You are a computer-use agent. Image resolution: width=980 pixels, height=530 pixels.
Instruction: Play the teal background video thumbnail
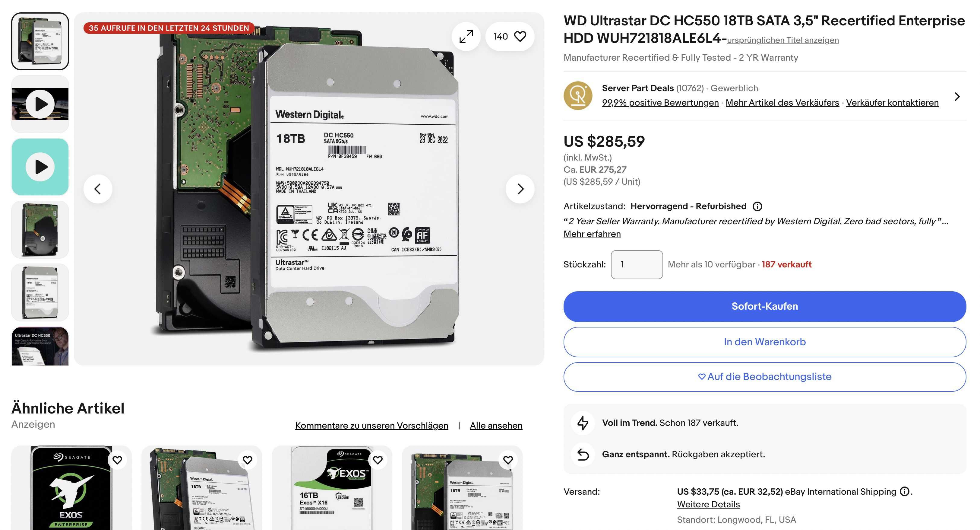coord(40,167)
